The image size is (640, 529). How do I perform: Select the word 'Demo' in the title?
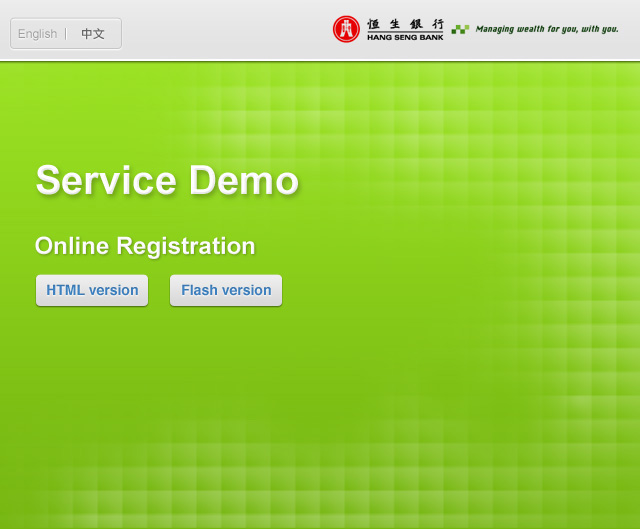click(243, 181)
